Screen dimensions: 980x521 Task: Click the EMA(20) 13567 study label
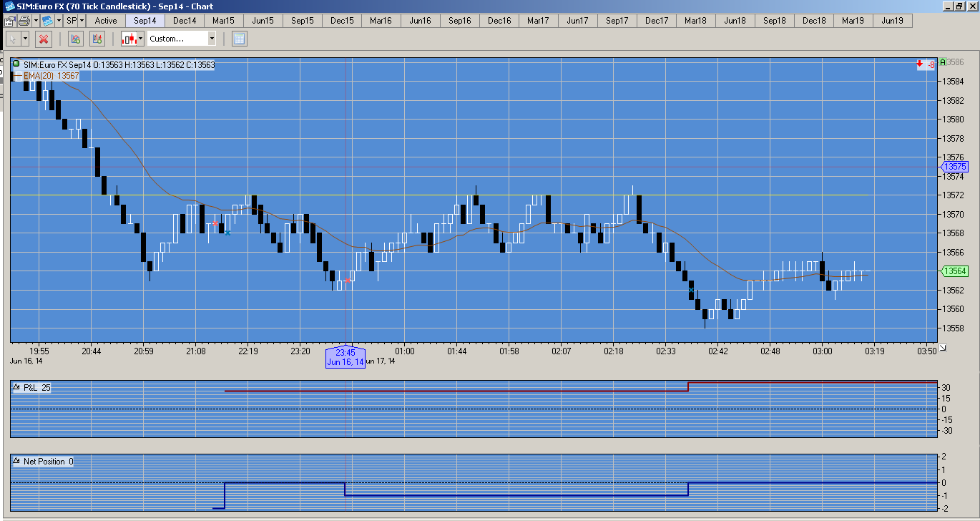(52, 75)
